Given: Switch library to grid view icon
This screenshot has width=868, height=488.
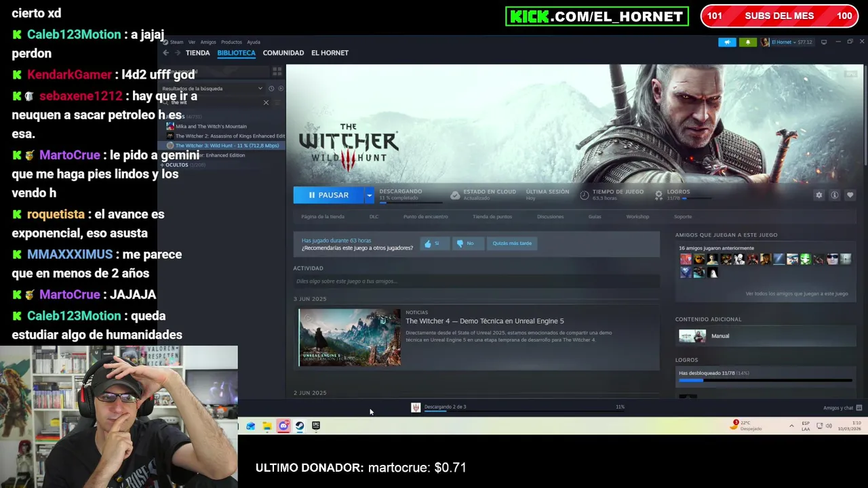Looking at the screenshot, I should pos(277,71).
